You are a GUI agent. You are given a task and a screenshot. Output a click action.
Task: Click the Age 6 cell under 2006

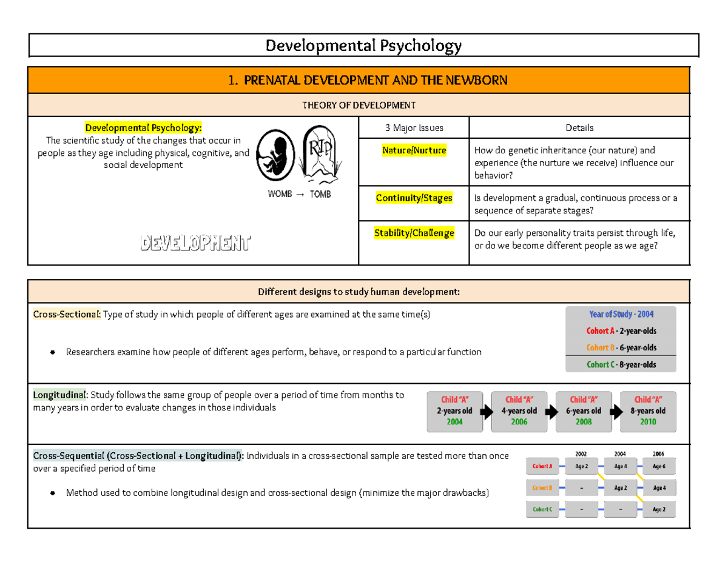click(659, 466)
